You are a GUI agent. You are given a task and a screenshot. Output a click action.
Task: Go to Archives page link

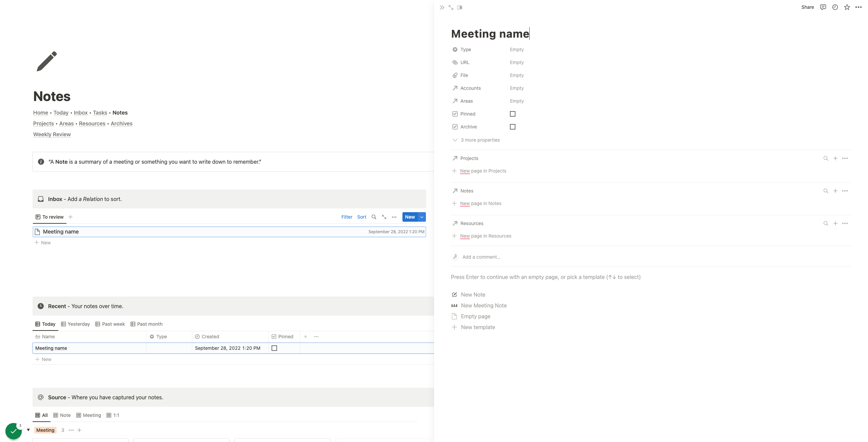121,123
